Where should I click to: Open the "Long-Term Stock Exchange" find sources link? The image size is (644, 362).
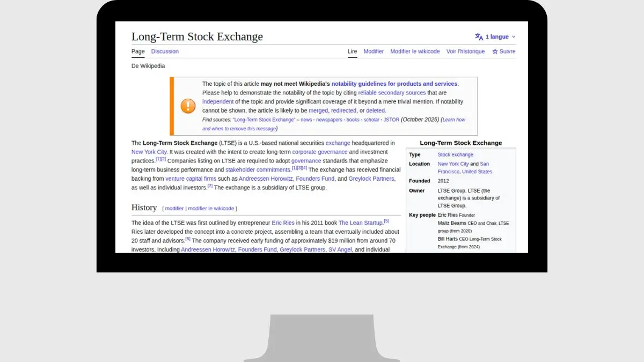pos(264,120)
